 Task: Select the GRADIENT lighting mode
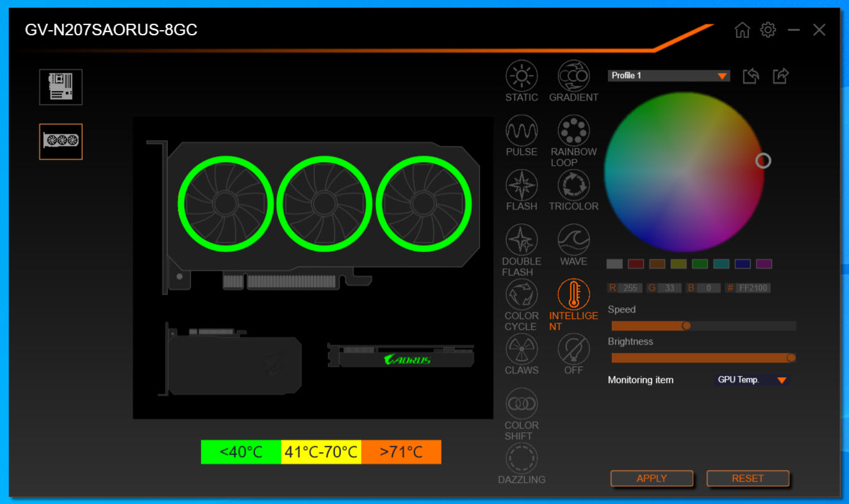573,81
